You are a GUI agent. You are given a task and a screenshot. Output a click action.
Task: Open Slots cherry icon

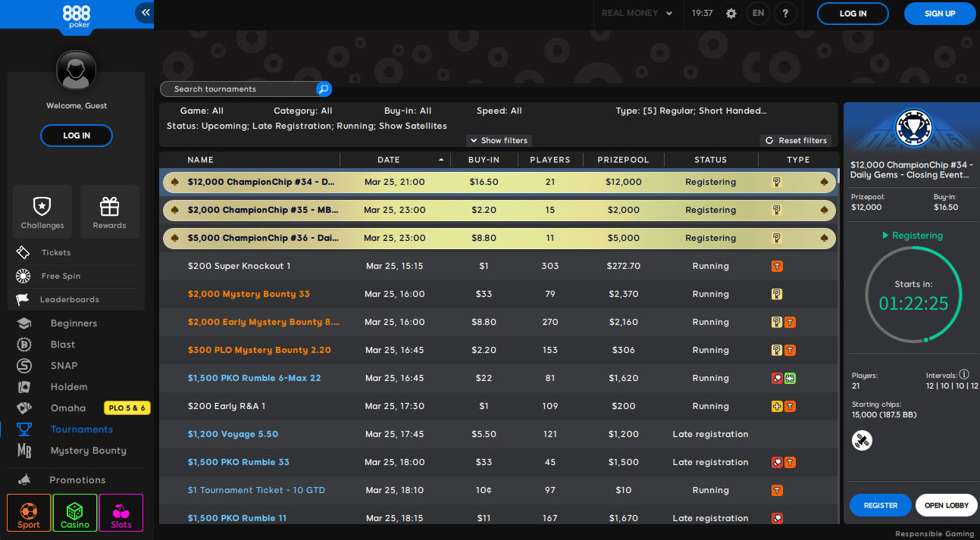coord(121,513)
